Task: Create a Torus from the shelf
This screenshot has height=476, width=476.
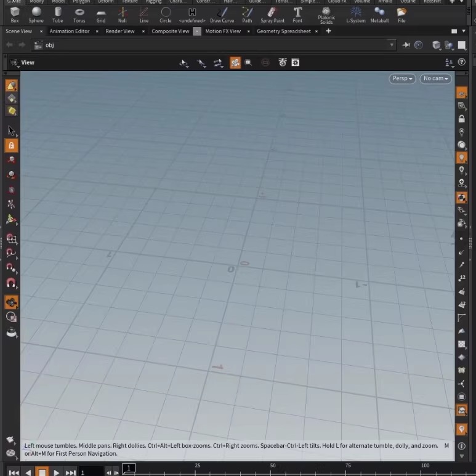Action: (x=79, y=15)
